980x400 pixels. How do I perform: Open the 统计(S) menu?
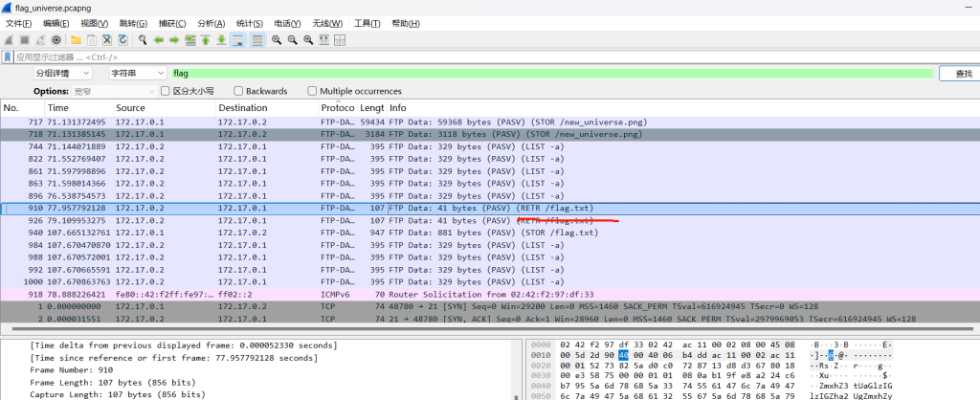pyautogui.click(x=250, y=23)
